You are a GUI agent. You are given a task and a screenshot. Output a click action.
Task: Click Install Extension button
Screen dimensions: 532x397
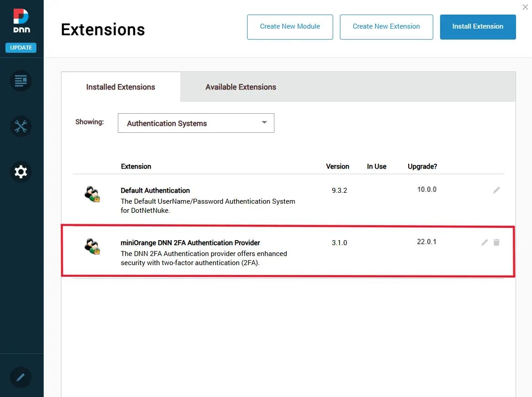tap(478, 27)
